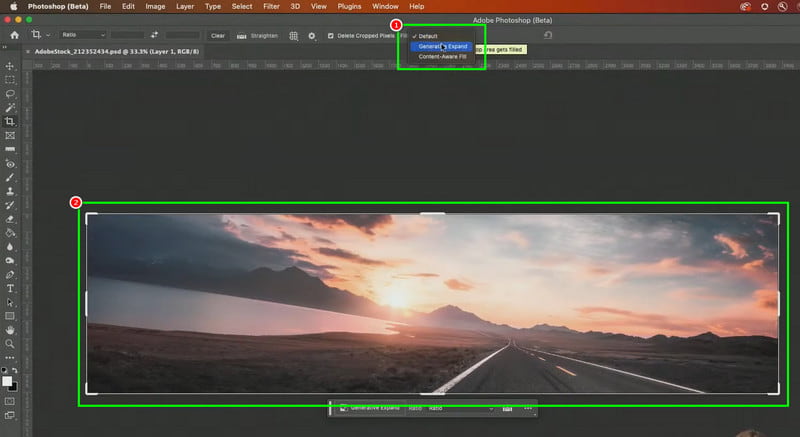Click the background color swatch
This screenshot has width=800, height=437.
[14, 388]
